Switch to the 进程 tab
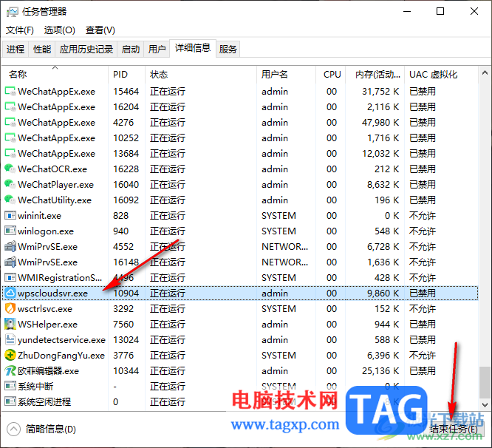The width and height of the screenshot is (492, 448). tap(16, 49)
